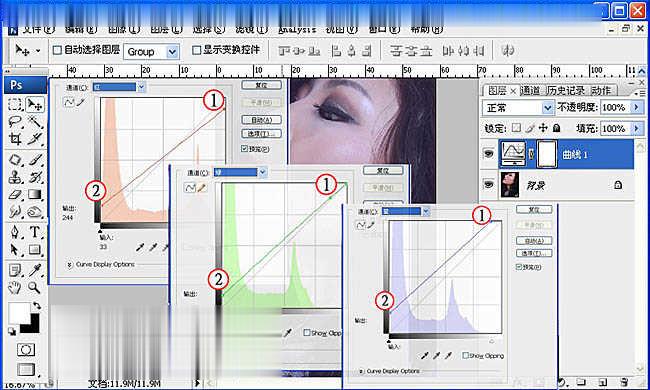This screenshot has width=650, height=390.
Task: Select the Rectangular Marquee tool
Action: click(x=15, y=104)
